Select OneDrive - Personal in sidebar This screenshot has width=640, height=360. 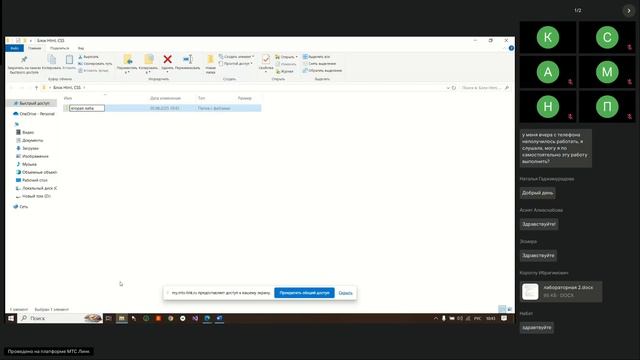34,114
